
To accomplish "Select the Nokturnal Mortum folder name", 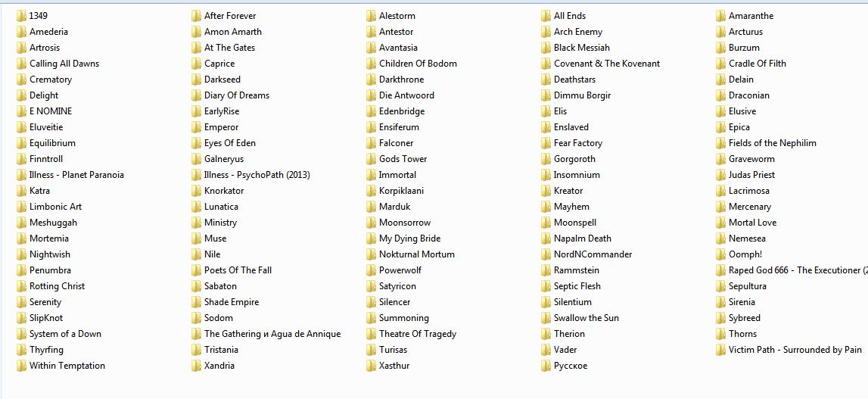I will click(x=417, y=254).
